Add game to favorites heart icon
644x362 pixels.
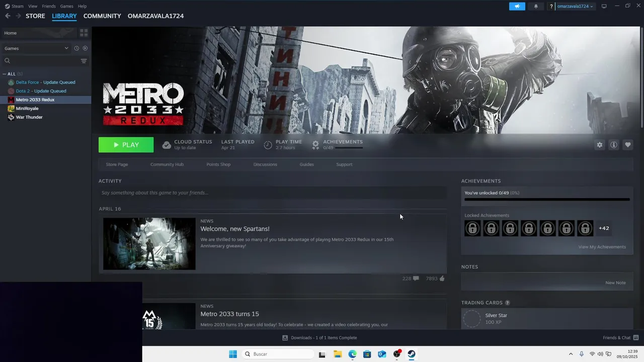coord(628,145)
